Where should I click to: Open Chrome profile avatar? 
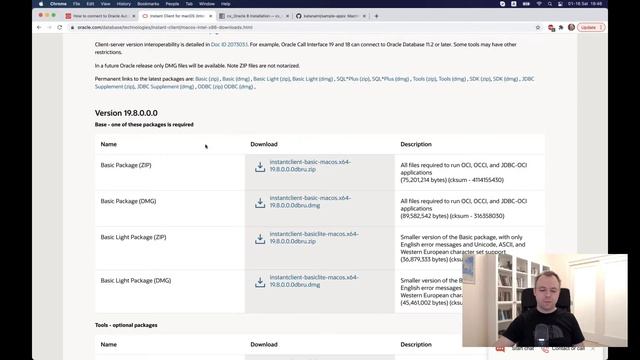[x=571, y=27]
